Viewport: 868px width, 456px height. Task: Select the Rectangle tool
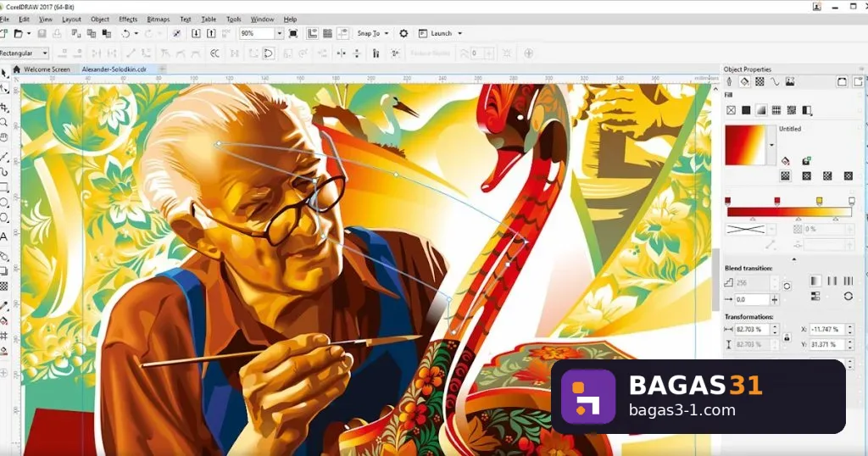tap(4, 187)
